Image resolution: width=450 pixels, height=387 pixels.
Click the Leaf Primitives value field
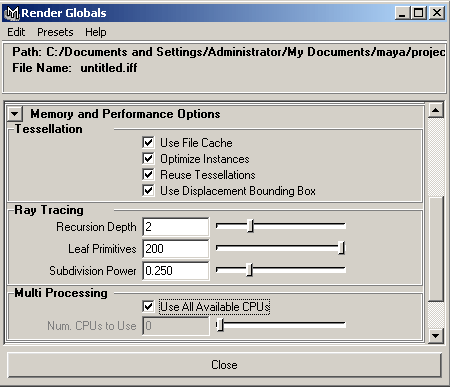click(x=176, y=249)
